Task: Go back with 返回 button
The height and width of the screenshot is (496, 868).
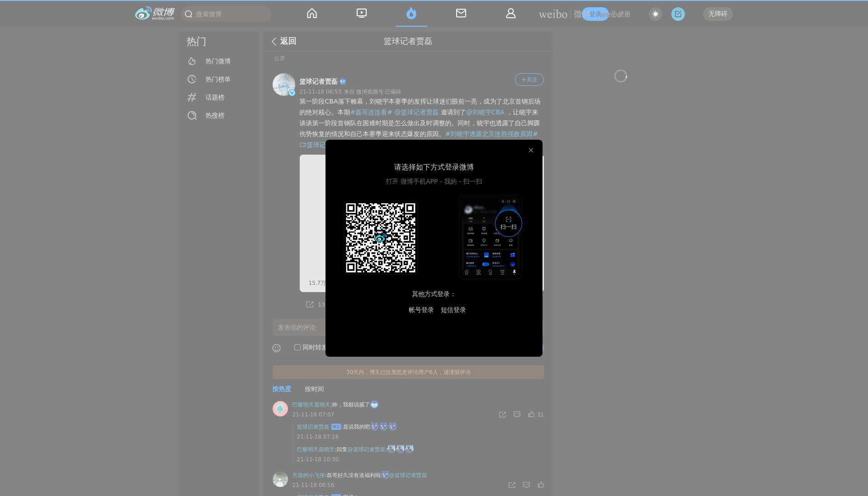Action: click(284, 41)
